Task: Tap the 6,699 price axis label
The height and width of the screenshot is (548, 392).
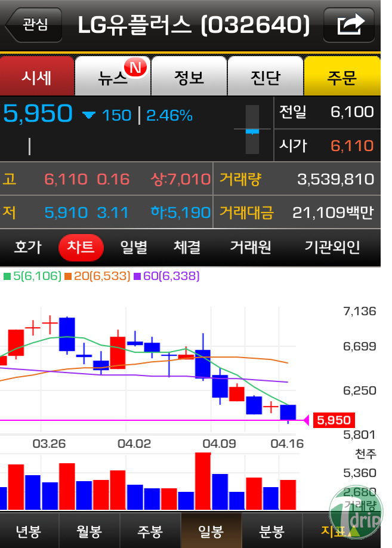Action: [360, 346]
